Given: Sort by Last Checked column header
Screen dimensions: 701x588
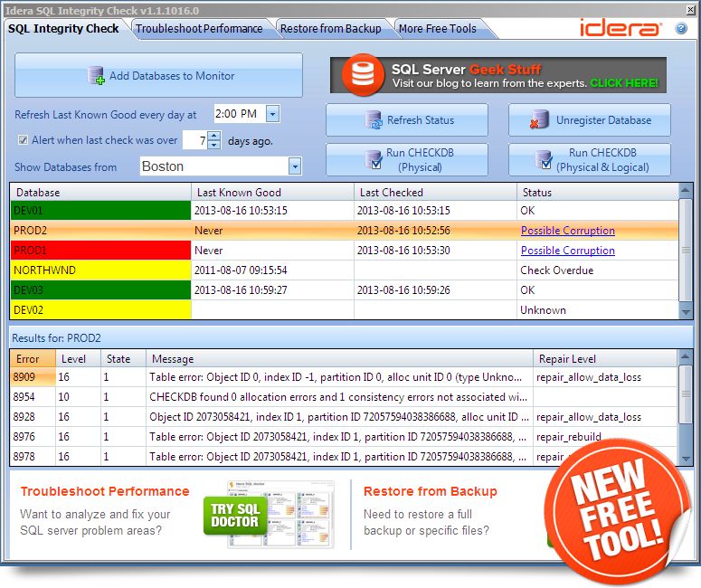Looking at the screenshot, I should coord(435,193).
